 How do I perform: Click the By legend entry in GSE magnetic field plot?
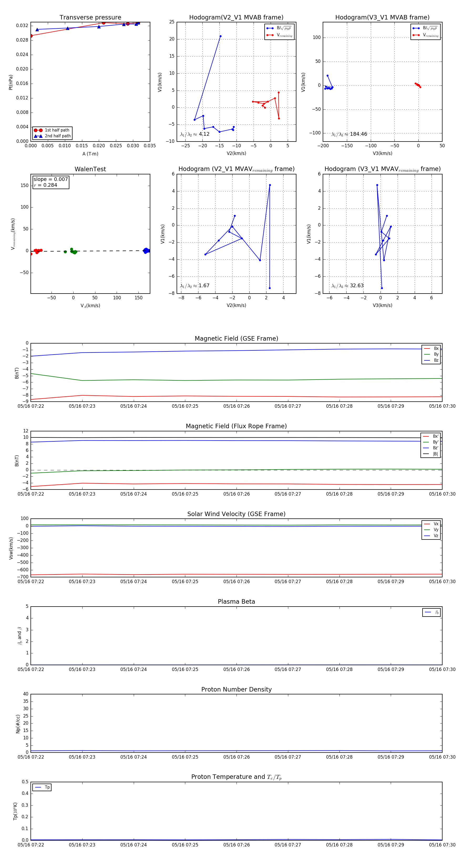tap(431, 355)
